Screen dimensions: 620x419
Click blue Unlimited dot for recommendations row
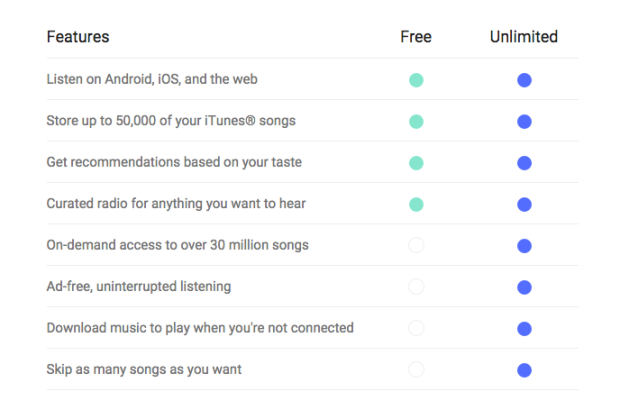point(524,163)
